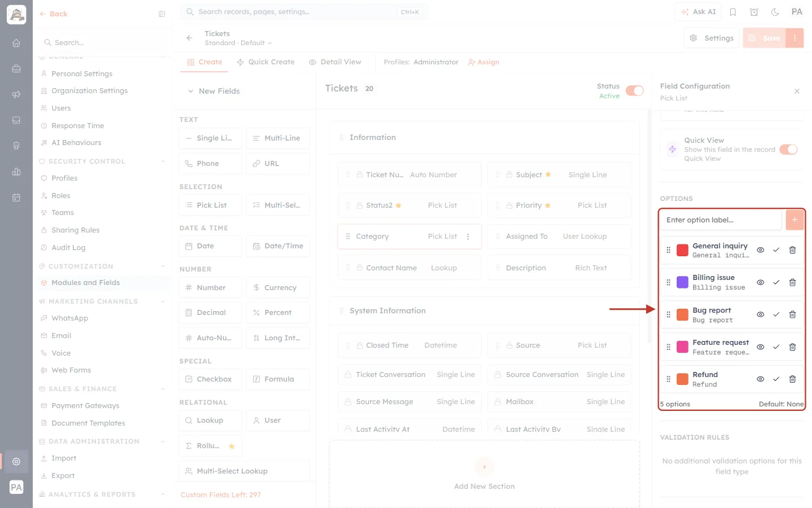Click the add option plus button
The height and width of the screenshot is (508, 812).
(795, 220)
